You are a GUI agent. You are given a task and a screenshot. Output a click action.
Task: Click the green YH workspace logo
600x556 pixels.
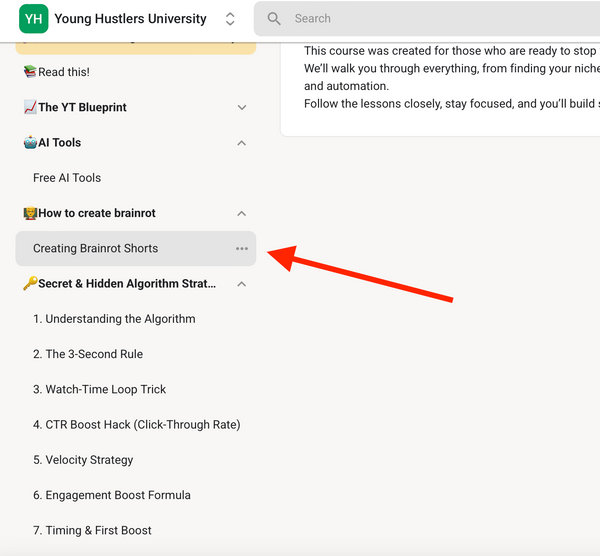coord(33,19)
